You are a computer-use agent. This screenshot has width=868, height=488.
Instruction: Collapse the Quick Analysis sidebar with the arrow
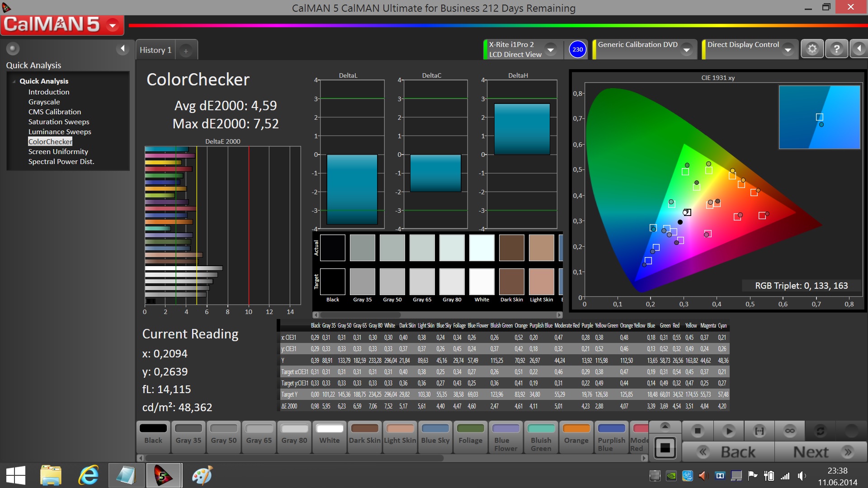tap(123, 48)
